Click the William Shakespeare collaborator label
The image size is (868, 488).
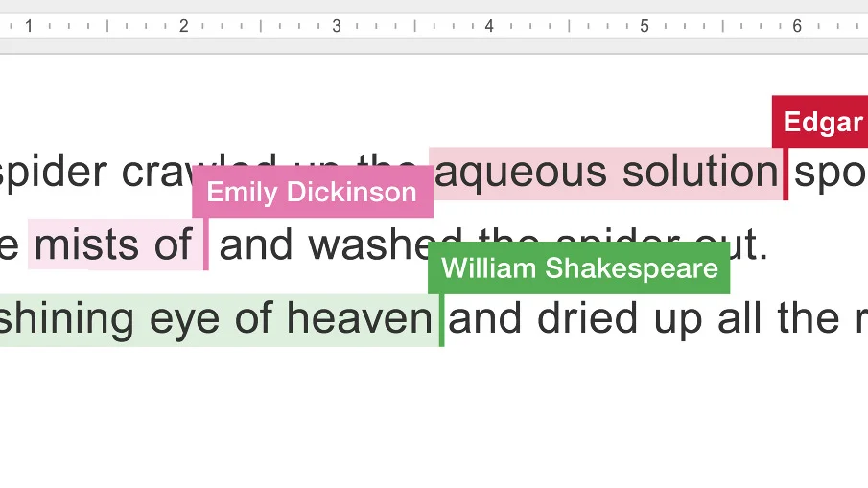point(579,267)
